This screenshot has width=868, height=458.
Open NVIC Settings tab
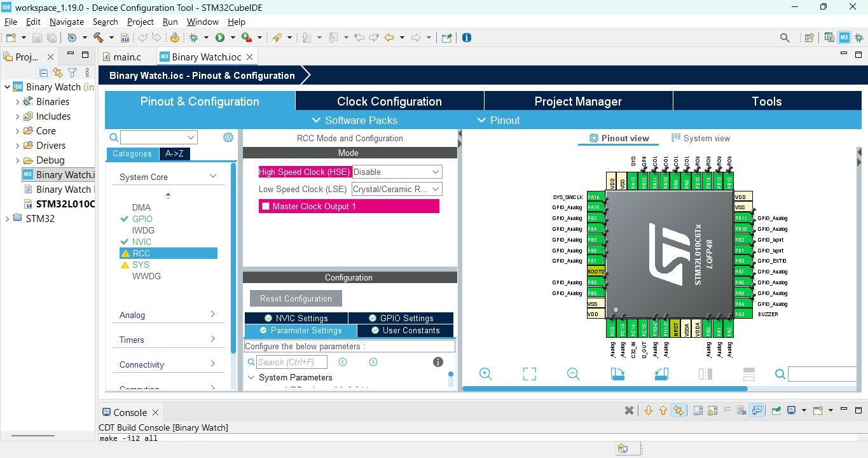[296, 318]
